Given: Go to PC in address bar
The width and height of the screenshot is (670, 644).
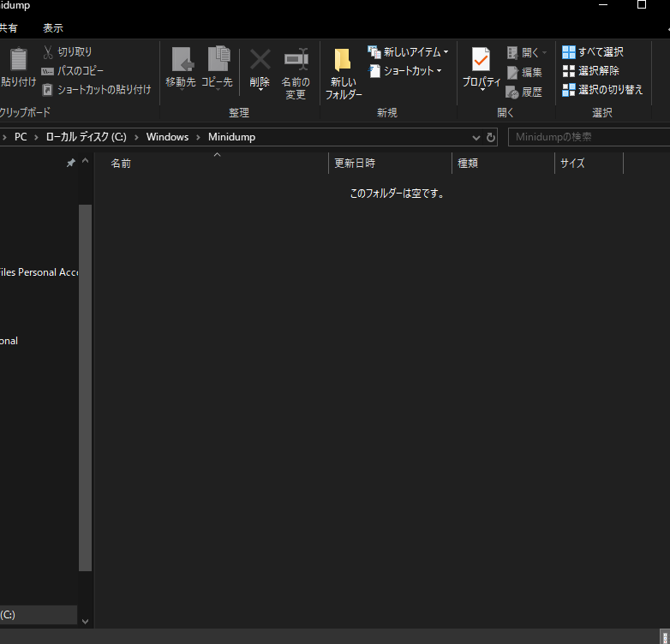Looking at the screenshot, I should [21, 137].
